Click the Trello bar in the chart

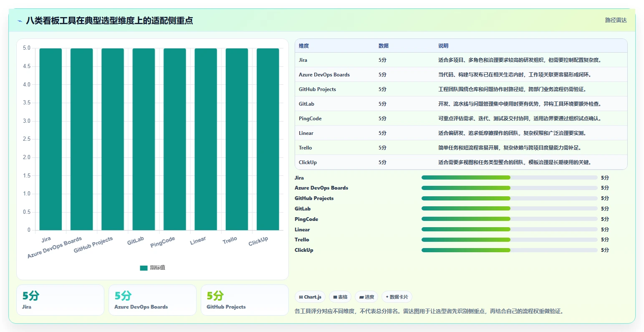coord(237,139)
